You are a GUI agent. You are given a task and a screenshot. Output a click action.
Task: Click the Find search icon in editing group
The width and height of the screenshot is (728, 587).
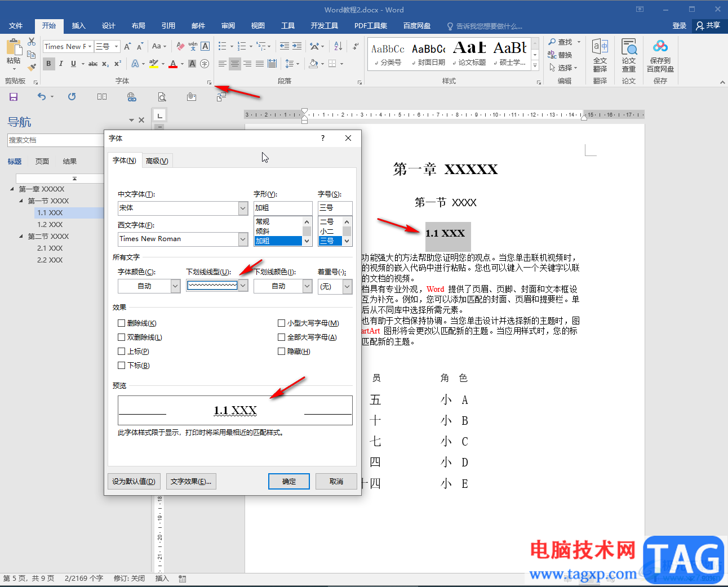(561, 42)
